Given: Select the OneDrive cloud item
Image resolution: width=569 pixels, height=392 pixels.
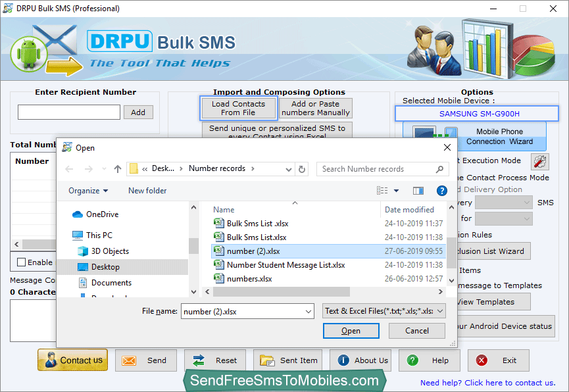Looking at the screenshot, I should click(x=96, y=214).
